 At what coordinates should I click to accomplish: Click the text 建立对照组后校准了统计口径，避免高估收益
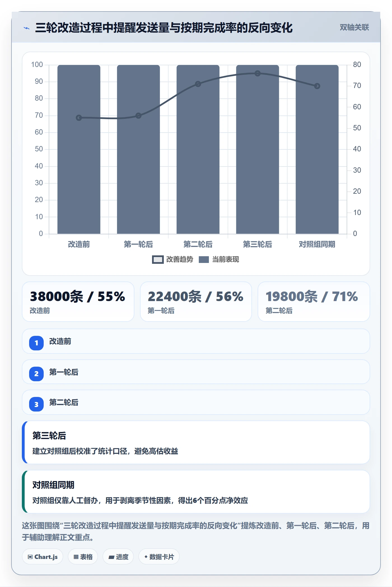(105, 451)
